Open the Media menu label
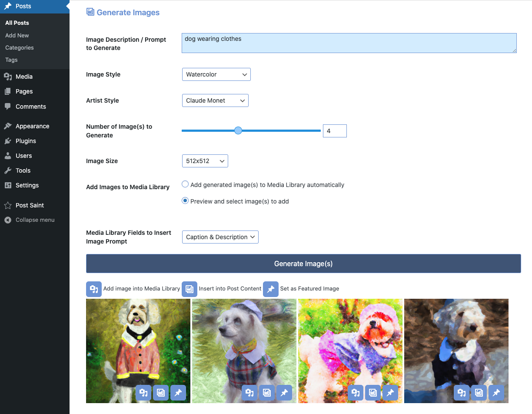This screenshot has width=532, height=414. point(24,77)
